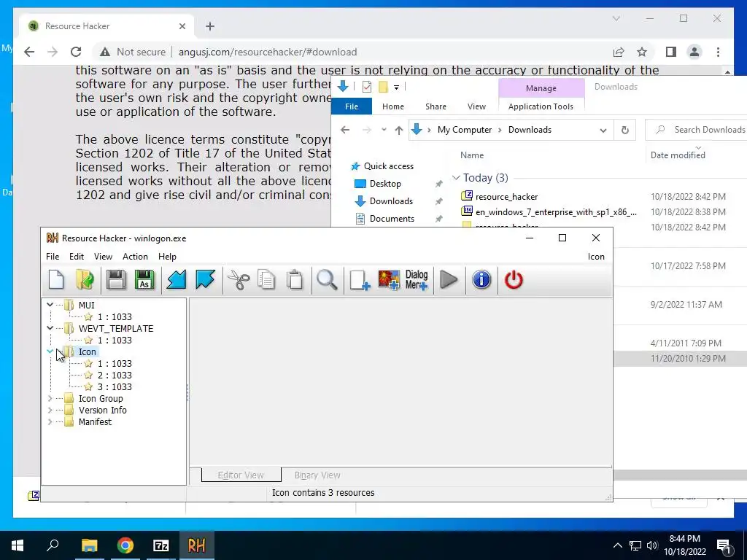Viewport: 747px width, 560px height.
Task: Select the en_windows_7_enterprise ISO file
Action: (x=555, y=212)
